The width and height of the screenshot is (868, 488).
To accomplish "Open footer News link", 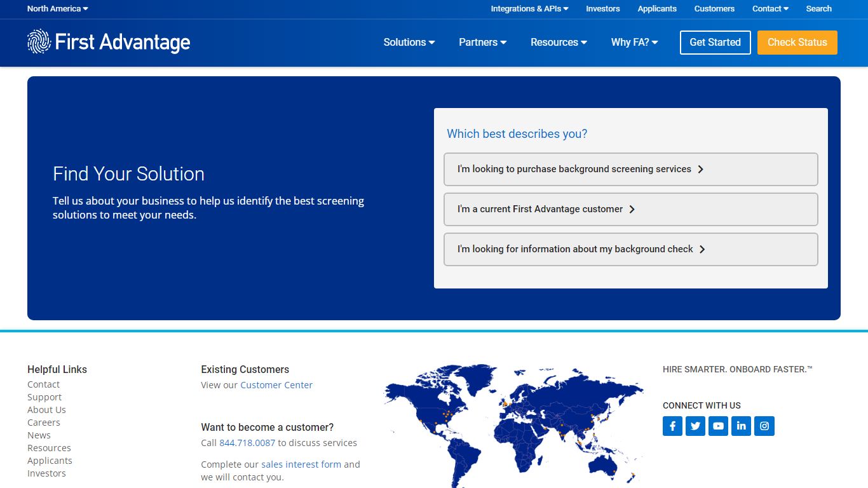I will (x=39, y=435).
